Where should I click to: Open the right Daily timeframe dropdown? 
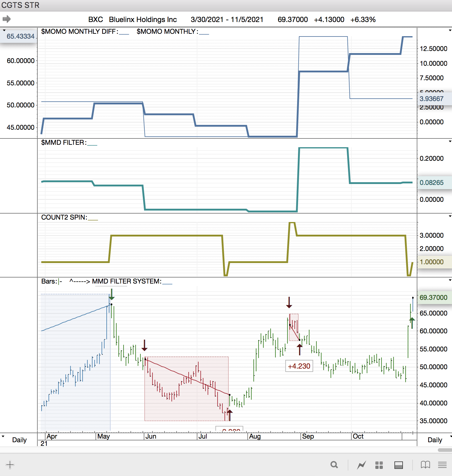(x=450, y=436)
